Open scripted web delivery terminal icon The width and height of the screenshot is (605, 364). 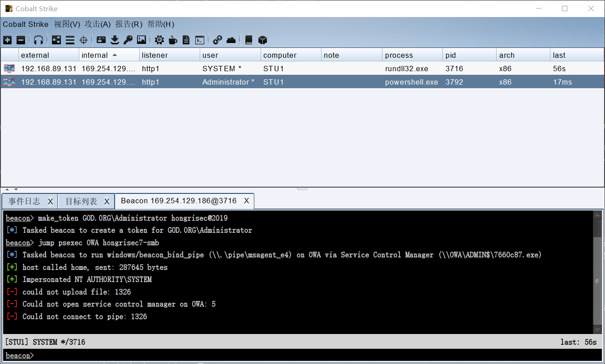pyautogui.click(x=200, y=40)
